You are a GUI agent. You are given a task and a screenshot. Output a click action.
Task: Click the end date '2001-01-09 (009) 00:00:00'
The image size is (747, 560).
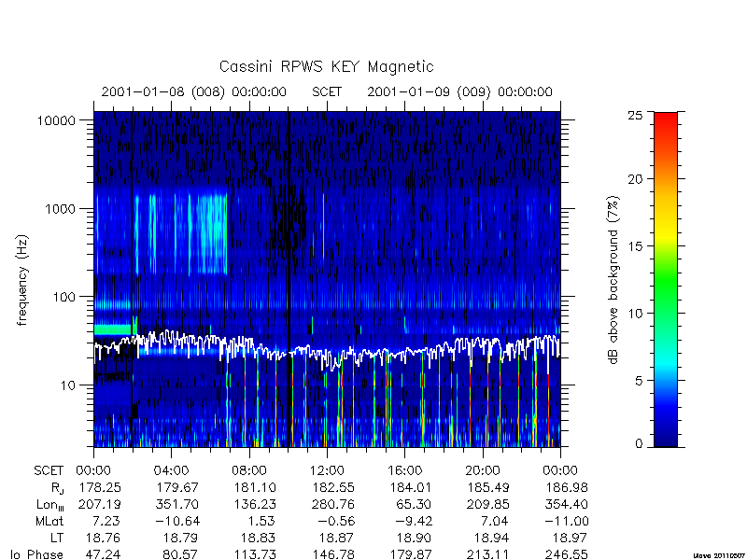coord(459,91)
